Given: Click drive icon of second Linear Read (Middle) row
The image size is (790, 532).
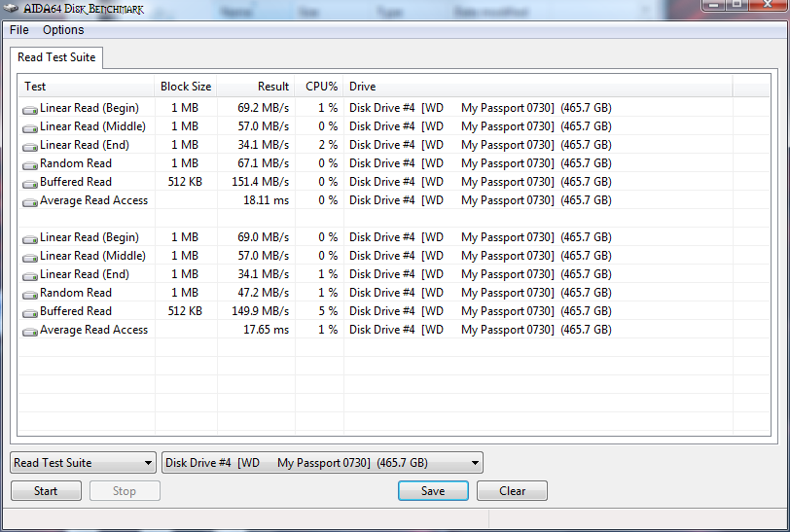Looking at the screenshot, I should tap(30, 258).
